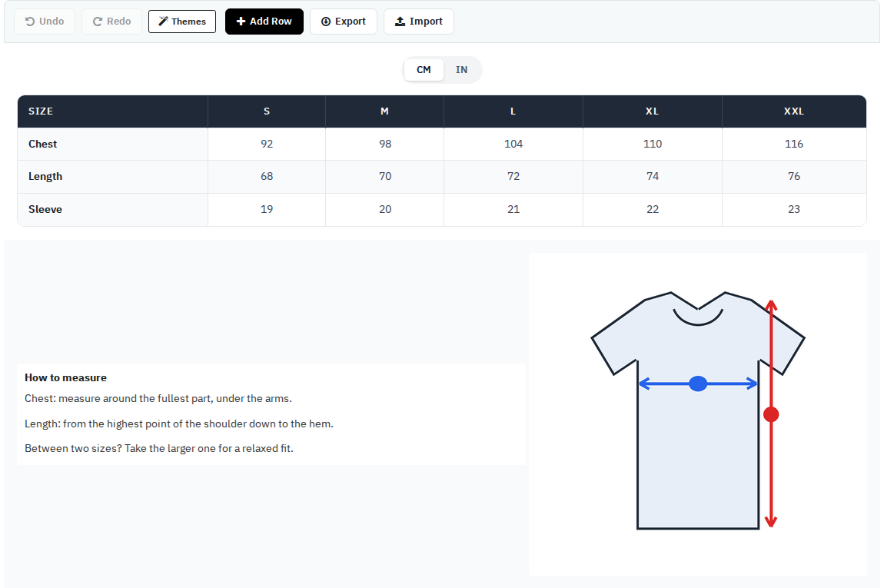
Task: Select the S column header
Action: (x=267, y=111)
